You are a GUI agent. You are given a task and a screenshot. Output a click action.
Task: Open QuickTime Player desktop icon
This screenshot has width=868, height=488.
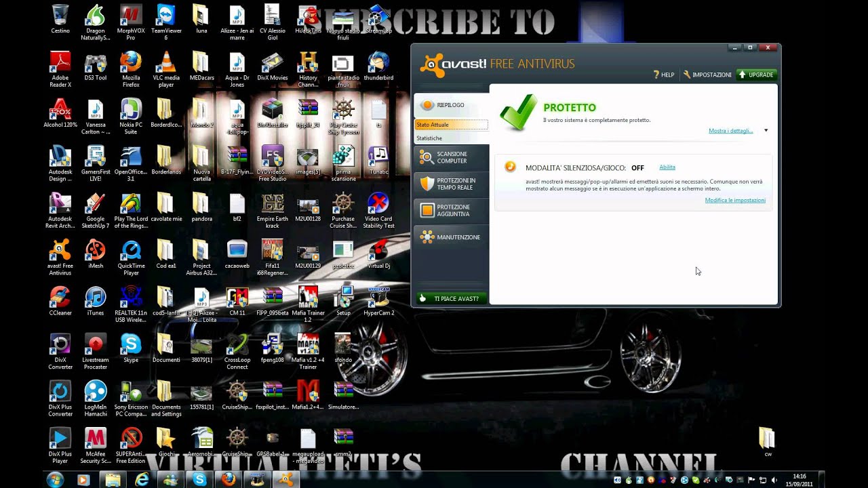click(131, 258)
